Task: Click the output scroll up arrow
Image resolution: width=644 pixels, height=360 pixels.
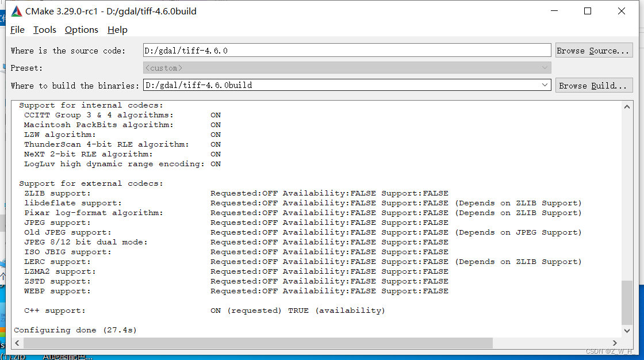Action: point(627,107)
